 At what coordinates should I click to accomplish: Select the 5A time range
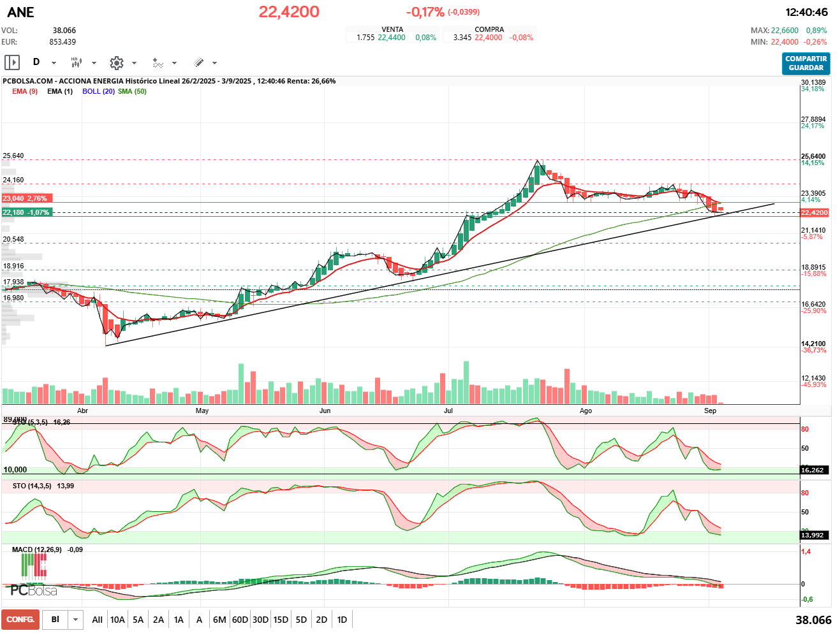[x=138, y=620]
